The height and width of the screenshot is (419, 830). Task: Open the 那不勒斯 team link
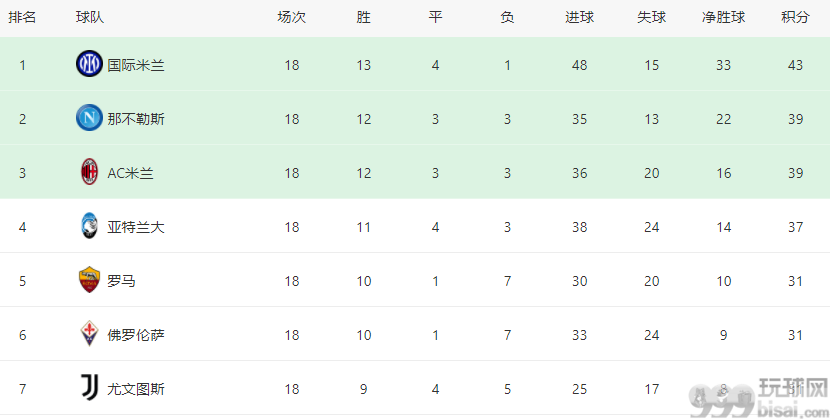(136, 119)
